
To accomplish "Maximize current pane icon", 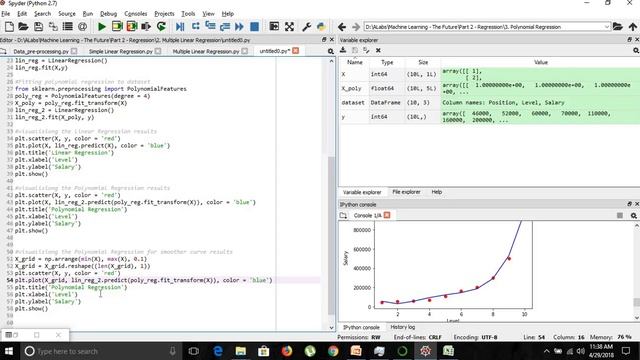I will (x=274, y=27).
